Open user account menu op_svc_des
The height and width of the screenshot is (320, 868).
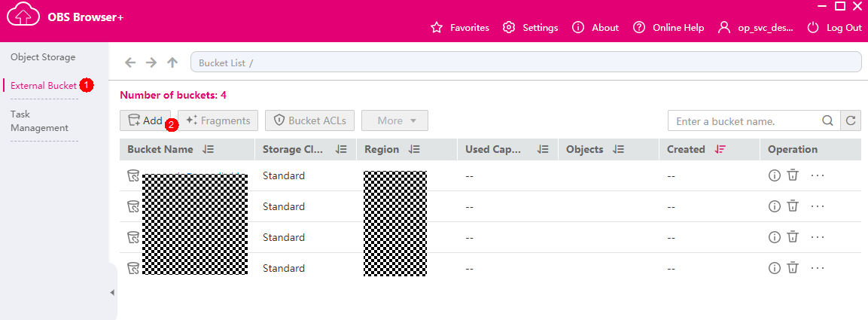[756, 28]
